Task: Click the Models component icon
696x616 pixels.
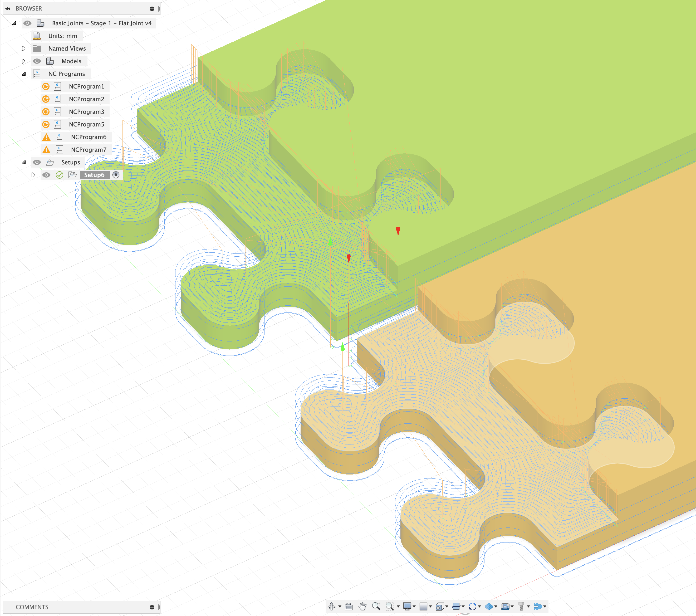Action: pyautogui.click(x=50, y=61)
